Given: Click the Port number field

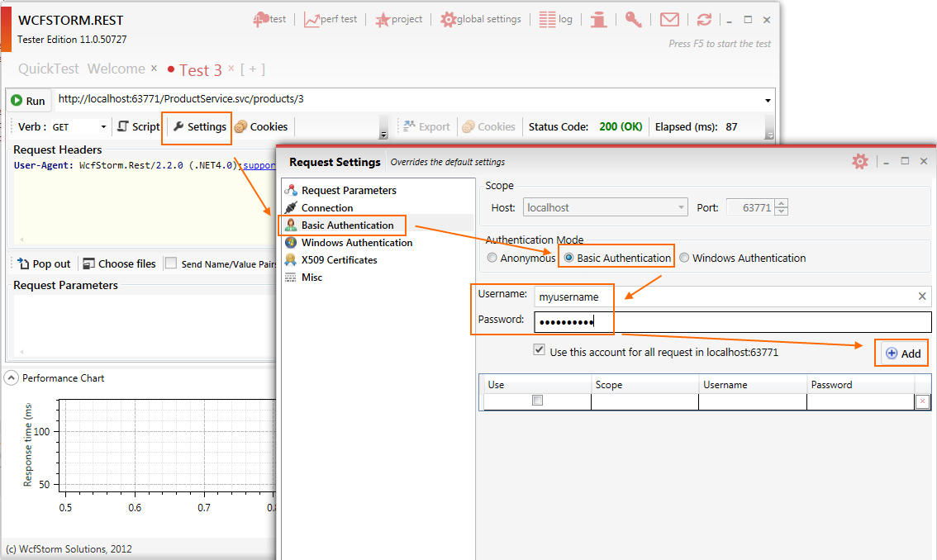Looking at the screenshot, I should pos(750,207).
